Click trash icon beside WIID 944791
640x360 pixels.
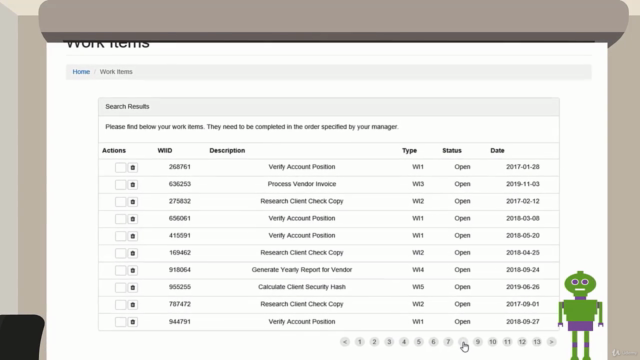click(x=133, y=322)
